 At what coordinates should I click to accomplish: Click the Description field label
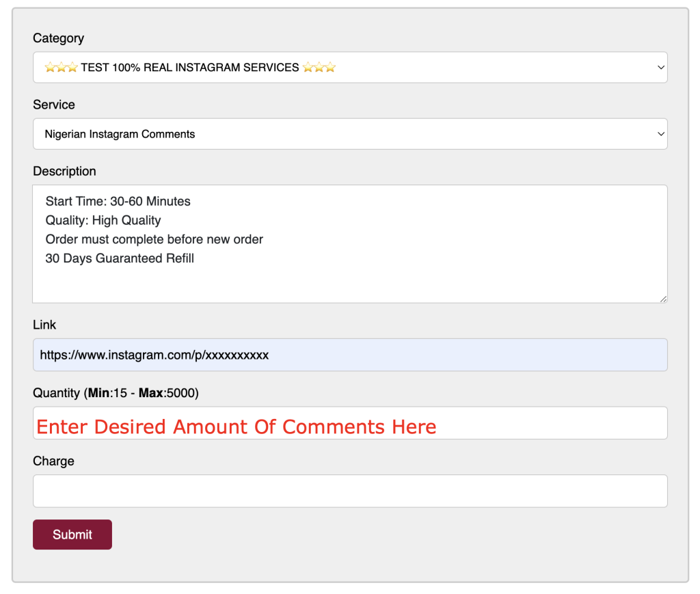(64, 171)
